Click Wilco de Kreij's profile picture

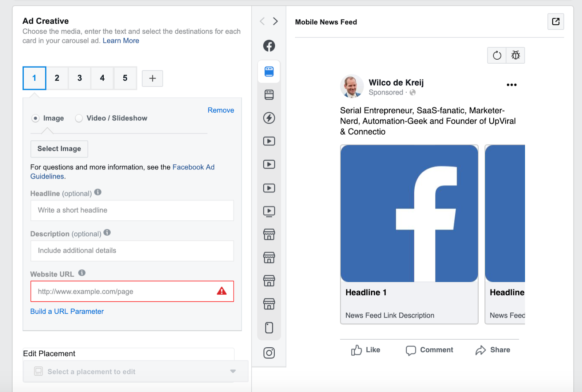pyautogui.click(x=352, y=87)
